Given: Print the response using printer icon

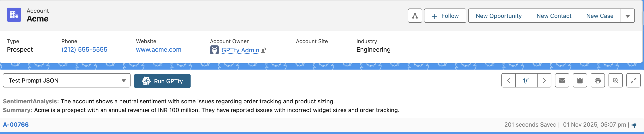Looking at the screenshot, I should tap(598, 80).
